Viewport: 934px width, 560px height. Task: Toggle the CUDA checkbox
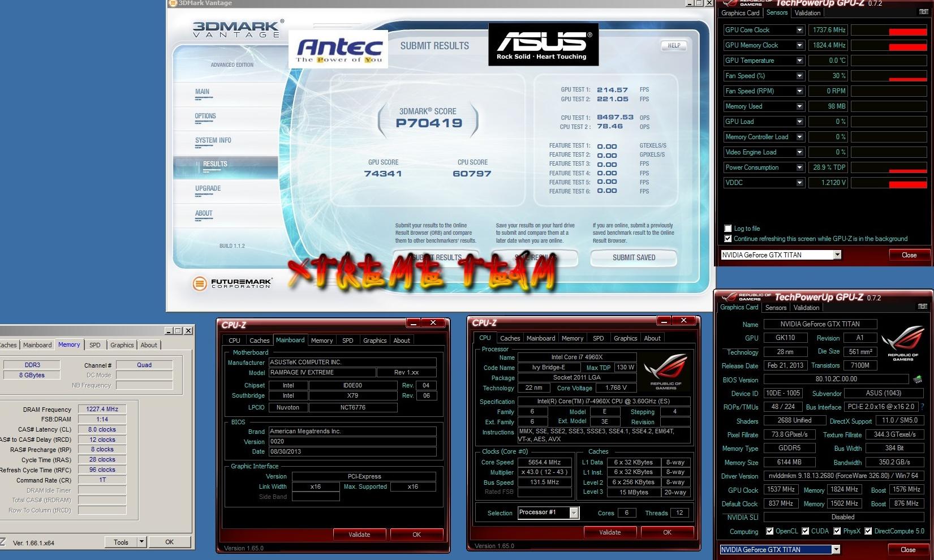805,531
